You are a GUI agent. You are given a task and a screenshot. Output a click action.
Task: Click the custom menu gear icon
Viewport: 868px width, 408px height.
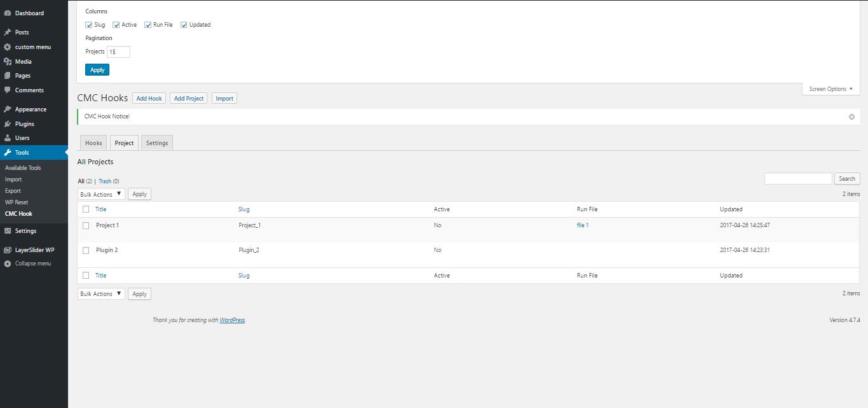[x=8, y=47]
